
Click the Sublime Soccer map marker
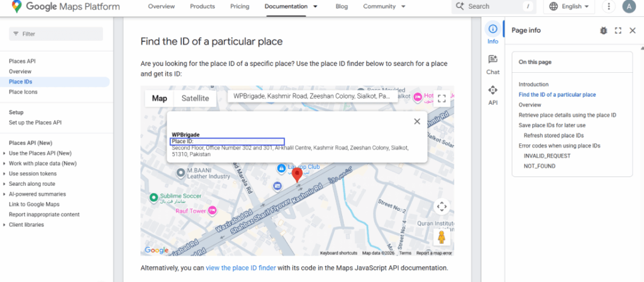(x=153, y=198)
